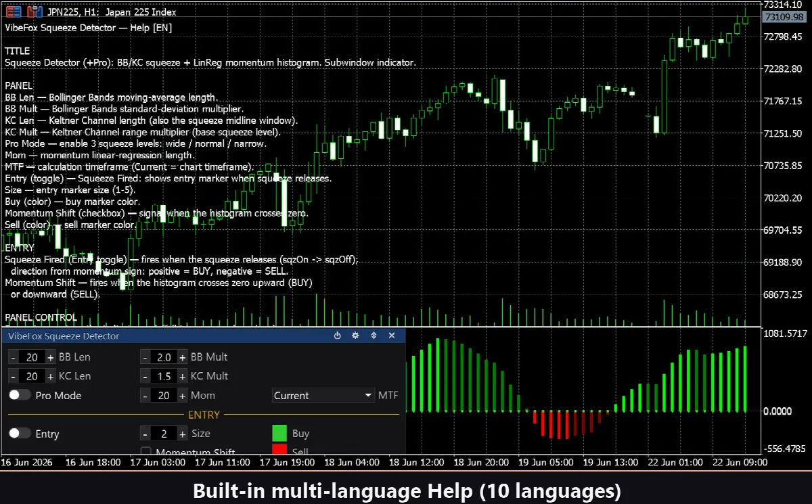Enable the Entry toggle switch

coord(20,434)
